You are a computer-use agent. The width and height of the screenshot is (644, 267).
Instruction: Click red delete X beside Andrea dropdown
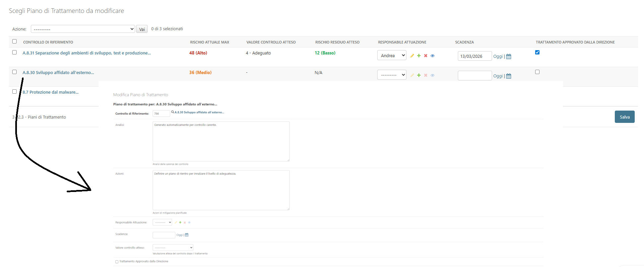tap(425, 56)
